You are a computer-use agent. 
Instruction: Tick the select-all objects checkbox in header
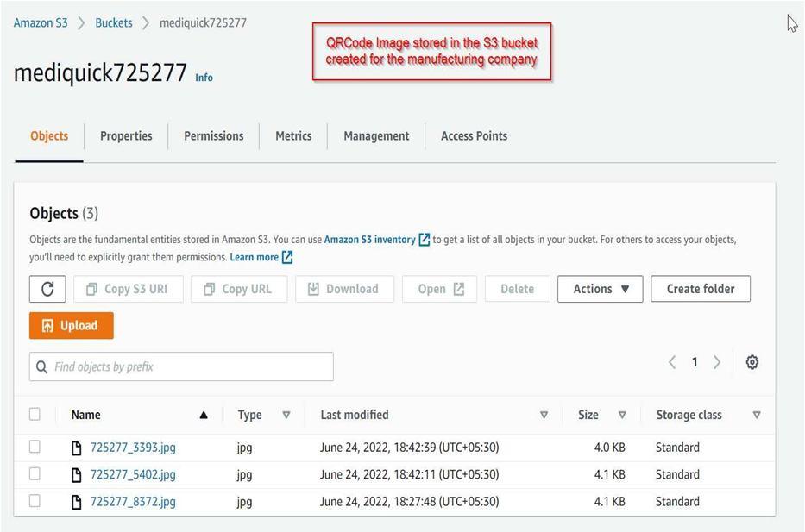[x=35, y=414]
